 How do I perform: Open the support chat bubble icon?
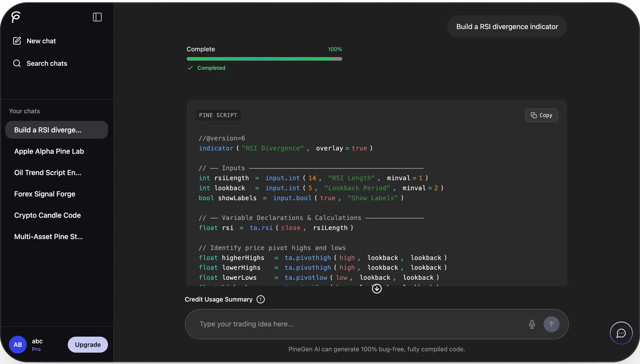point(621,333)
